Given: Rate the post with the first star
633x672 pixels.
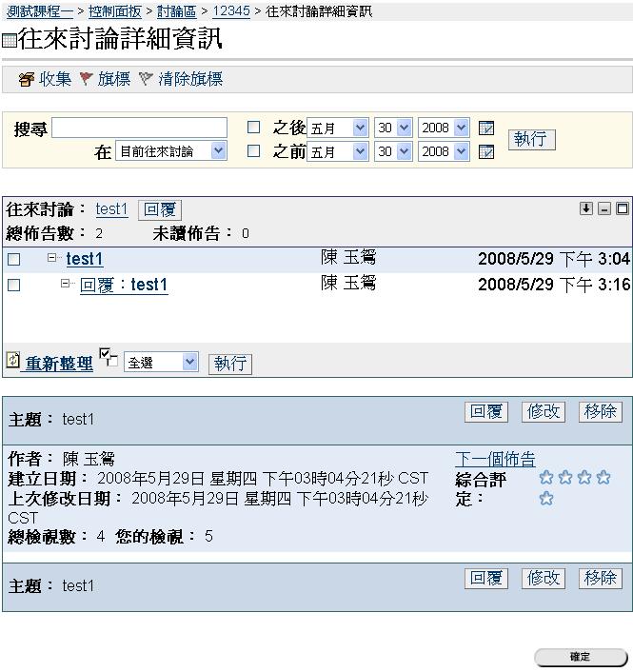Looking at the screenshot, I should (546, 478).
